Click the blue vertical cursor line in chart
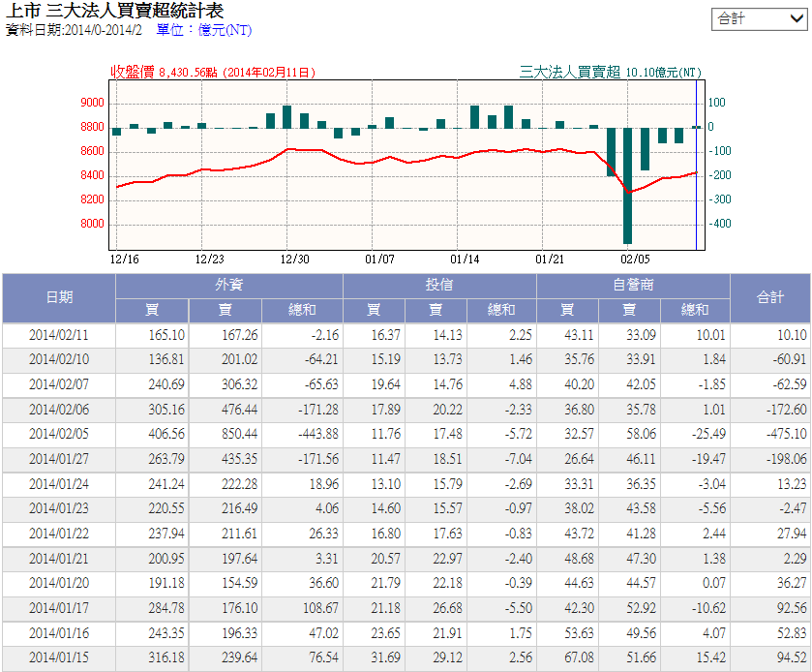 [x=697, y=165]
